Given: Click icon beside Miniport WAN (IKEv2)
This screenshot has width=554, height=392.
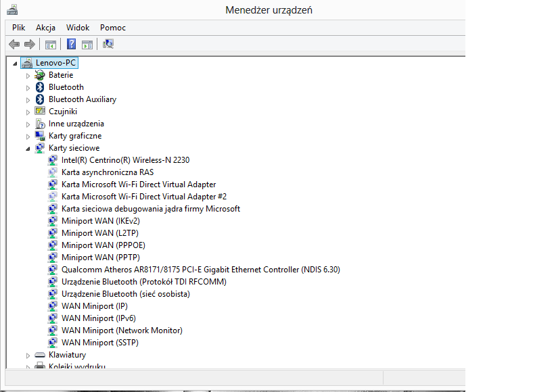Looking at the screenshot, I should click(x=53, y=221).
